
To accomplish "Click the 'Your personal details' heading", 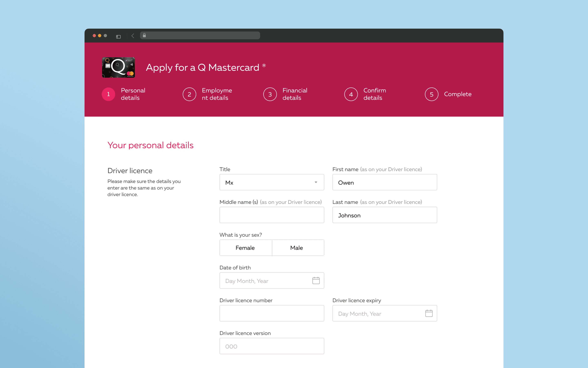I will coord(150,145).
